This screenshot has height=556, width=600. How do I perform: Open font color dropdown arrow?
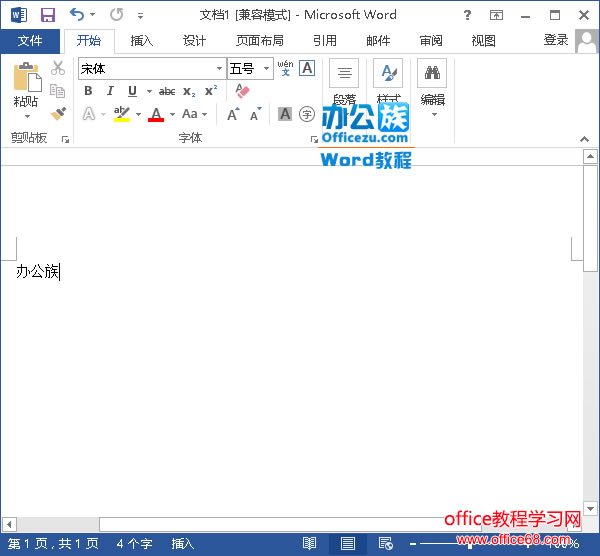pyautogui.click(x=172, y=114)
